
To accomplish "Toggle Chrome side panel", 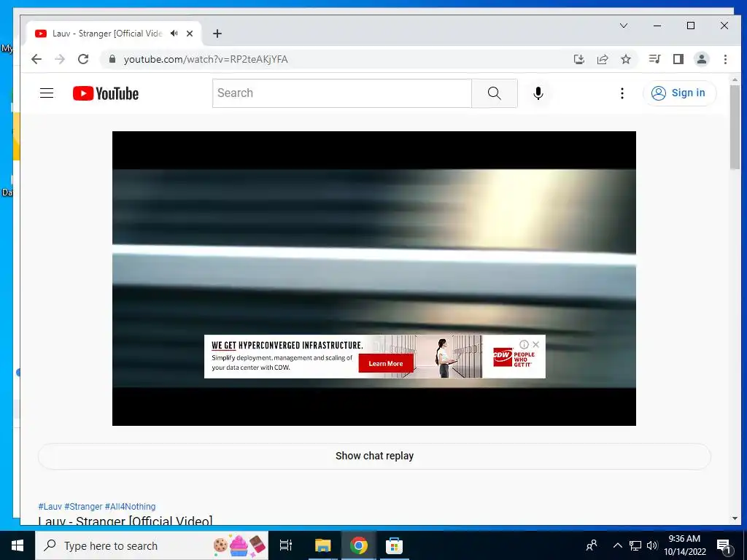I will coord(678,59).
